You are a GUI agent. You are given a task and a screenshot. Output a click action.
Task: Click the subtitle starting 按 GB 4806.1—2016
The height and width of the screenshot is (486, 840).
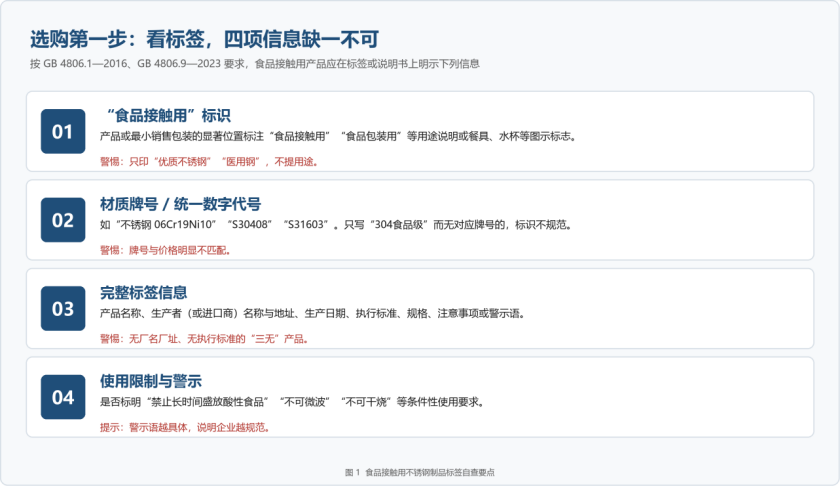tap(254, 64)
